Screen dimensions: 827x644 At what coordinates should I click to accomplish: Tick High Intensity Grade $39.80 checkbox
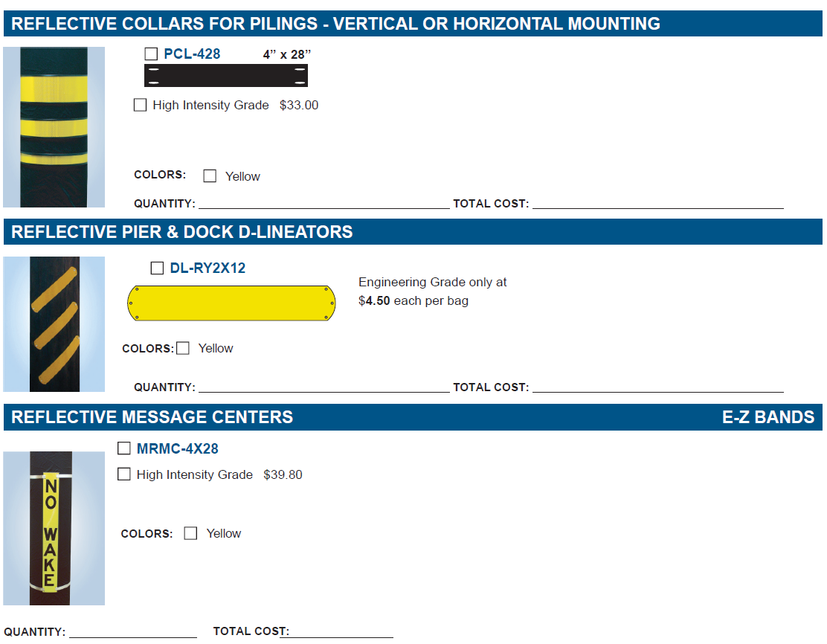[x=124, y=474]
